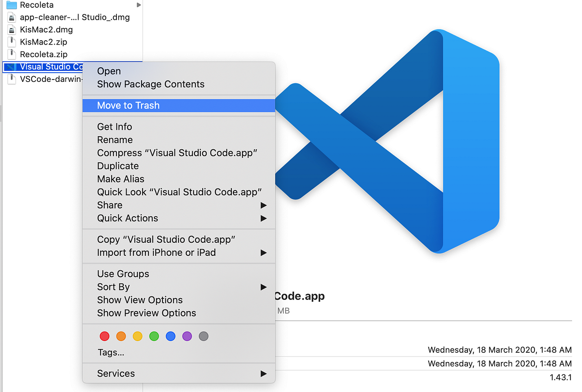Choose Use Groups

(179, 274)
